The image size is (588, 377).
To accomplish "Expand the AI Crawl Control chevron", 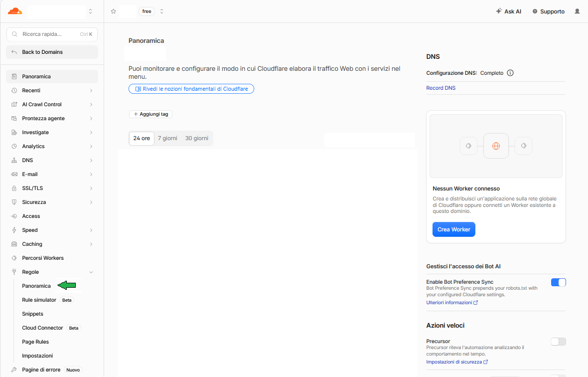I will (x=91, y=105).
